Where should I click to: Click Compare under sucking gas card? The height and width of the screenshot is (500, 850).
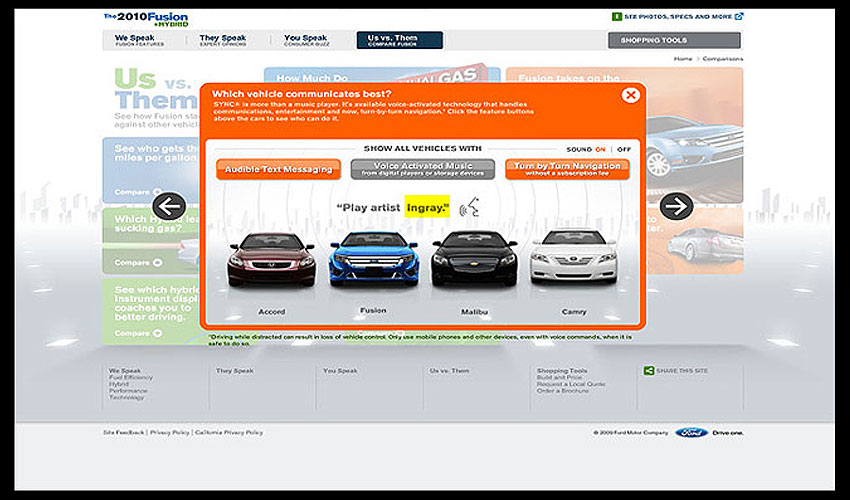(x=138, y=262)
